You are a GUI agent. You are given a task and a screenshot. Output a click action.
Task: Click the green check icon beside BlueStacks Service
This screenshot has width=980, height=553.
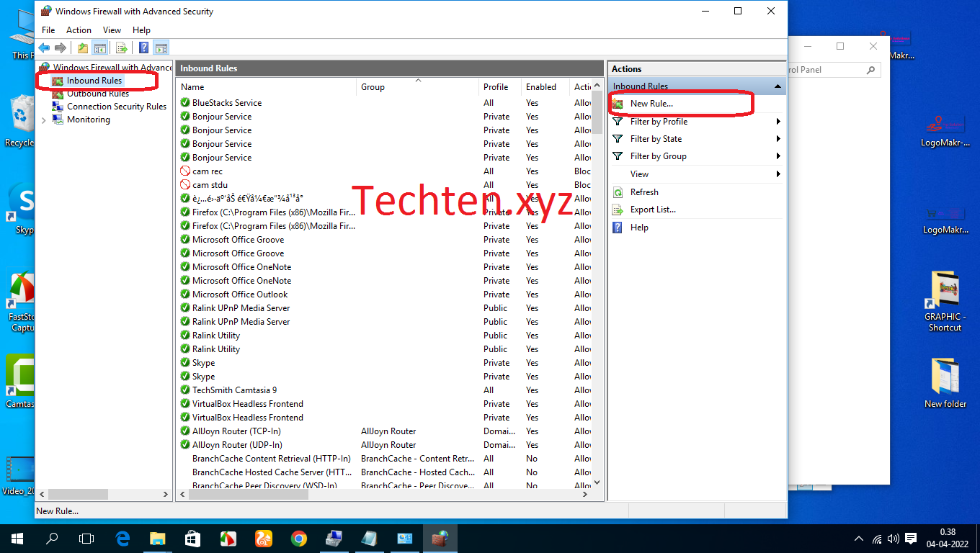click(x=185, y=103)
